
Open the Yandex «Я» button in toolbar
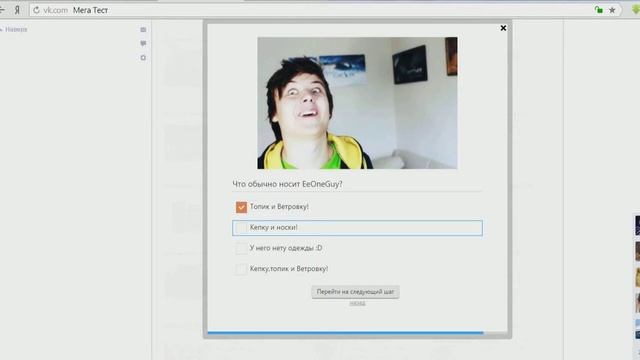17,10
